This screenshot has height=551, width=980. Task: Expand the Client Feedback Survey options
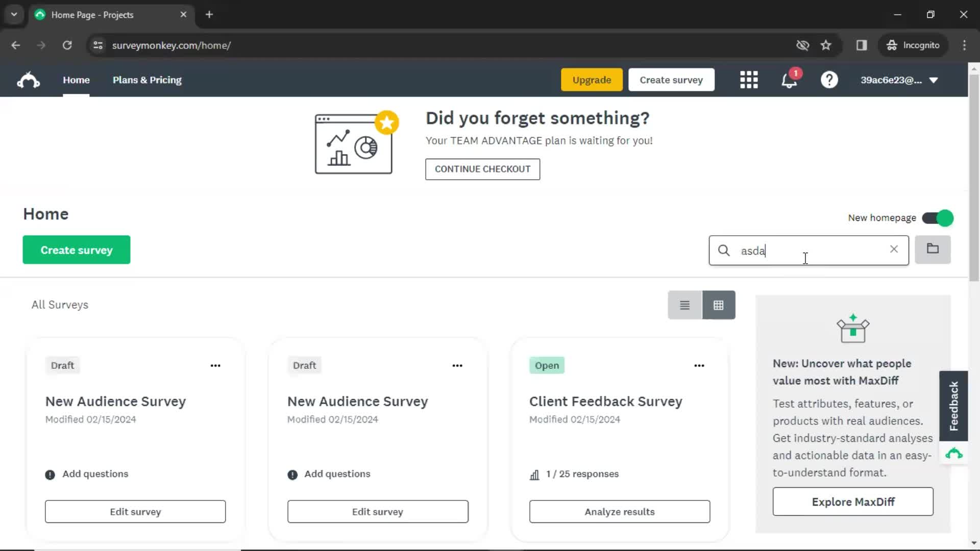tap(699, 365)
